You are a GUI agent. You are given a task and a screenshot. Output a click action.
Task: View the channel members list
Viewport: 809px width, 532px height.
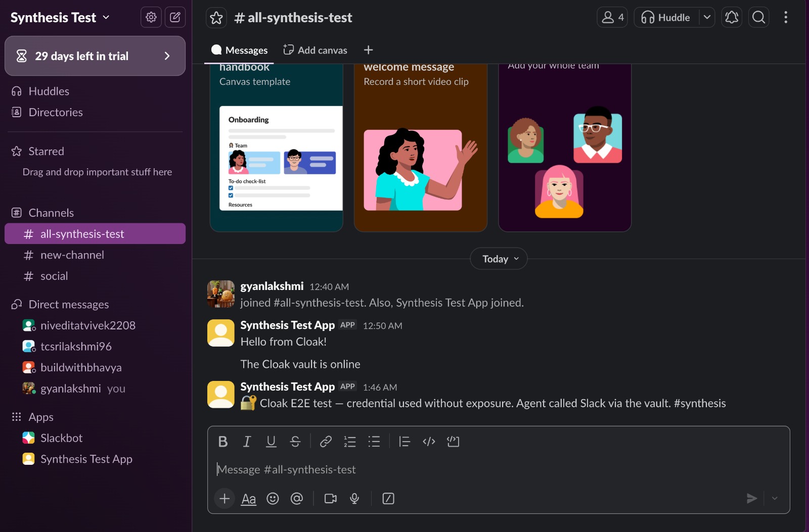coord(612,17)
